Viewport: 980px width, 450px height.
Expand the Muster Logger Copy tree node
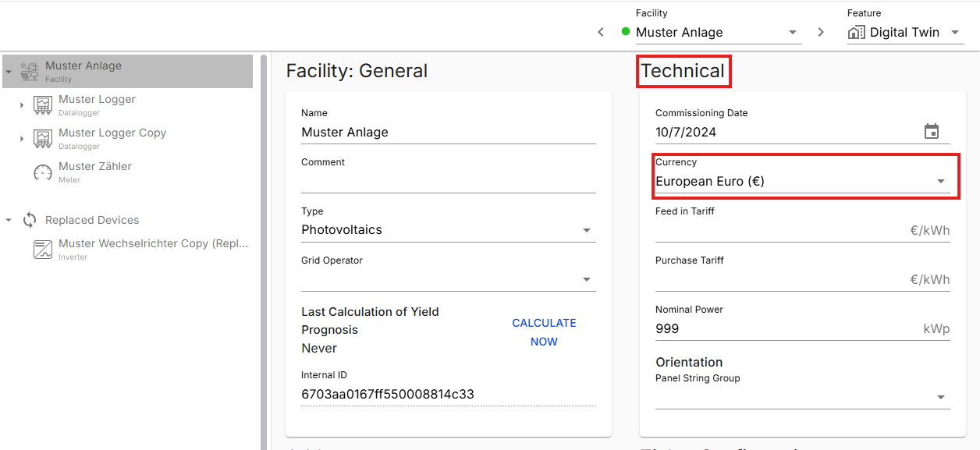[x=22, y=139]
